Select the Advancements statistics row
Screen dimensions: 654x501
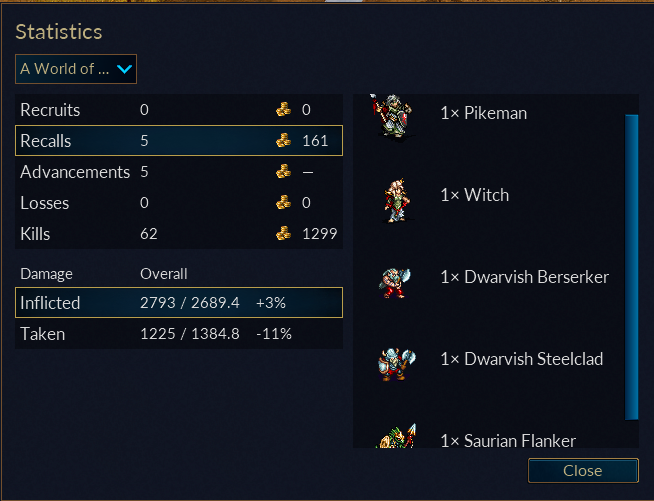pyautogui.click(x=179, y=171)
